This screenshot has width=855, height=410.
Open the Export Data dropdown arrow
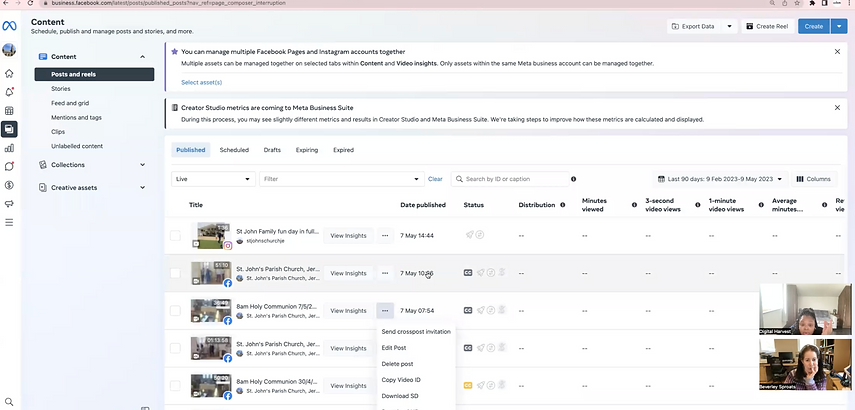pyautogui.click(x=730, y=26)
